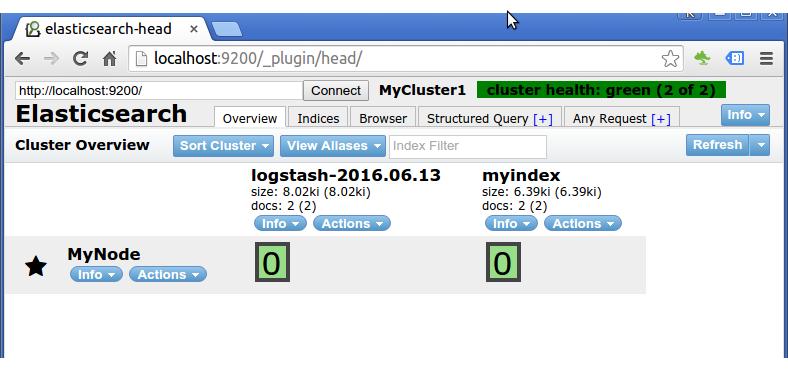Open Actions dropdown for logstash-2016.06.13
The height and width of the screenshot is (371, 788).
click(x=352, y=223)
